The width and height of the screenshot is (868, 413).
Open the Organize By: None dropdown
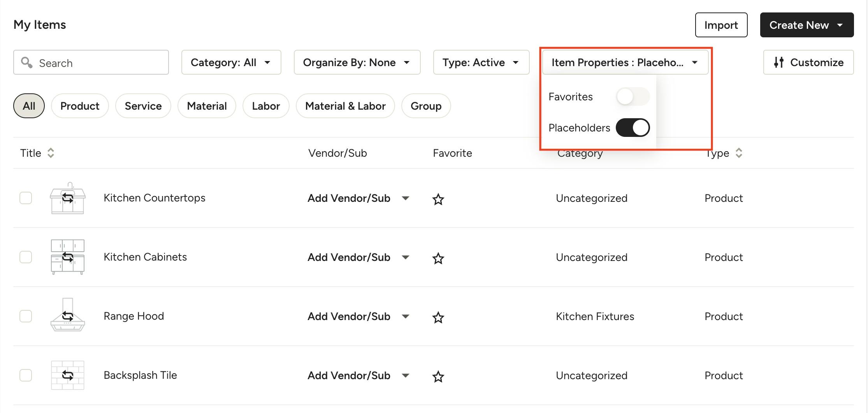point(357,62)
